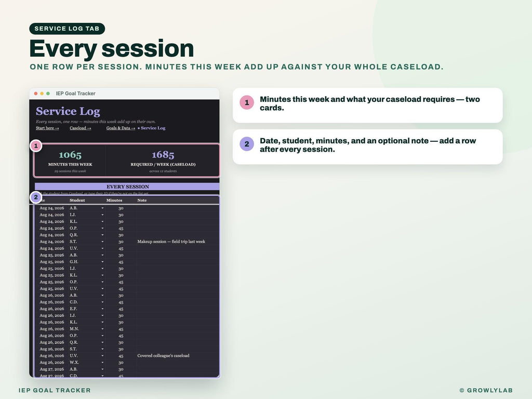Open student dropdown for Aug 26 W.X. row
532x399 pixels.
click(x=102, y=362)
